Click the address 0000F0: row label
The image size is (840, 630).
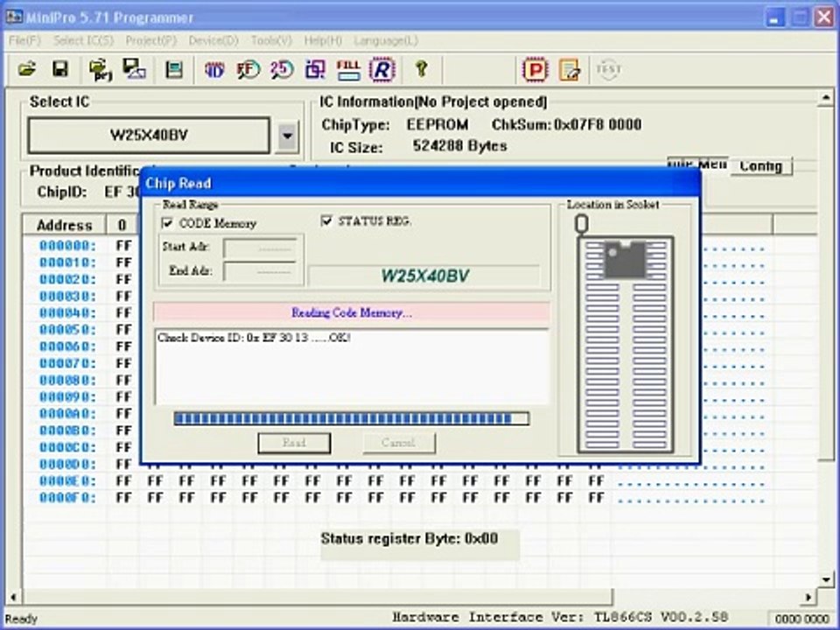point(67,498)
